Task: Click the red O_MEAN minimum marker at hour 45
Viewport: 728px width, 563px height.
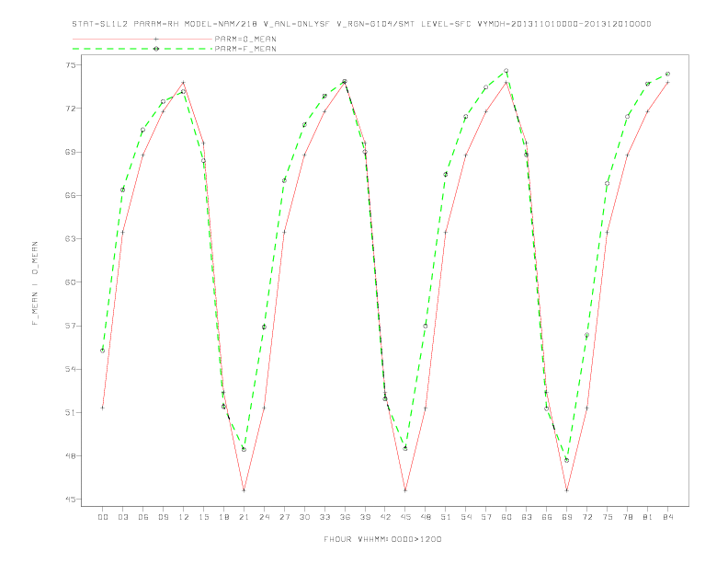Action: [x=405, y=490]
